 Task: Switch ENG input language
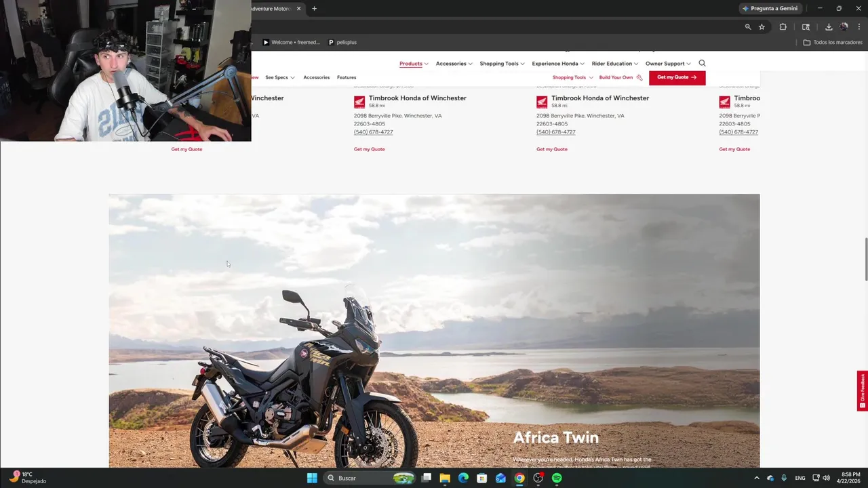(x=800, y=478)
